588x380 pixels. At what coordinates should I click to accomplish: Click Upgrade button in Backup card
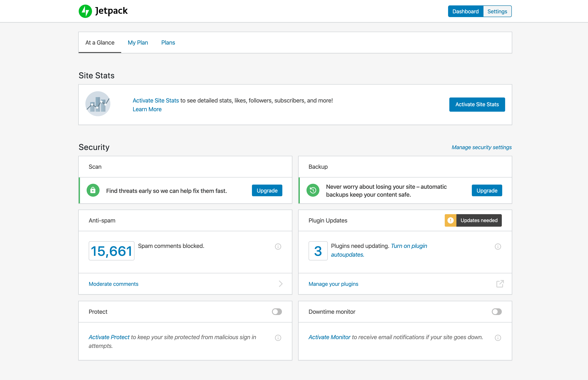(487, 190)
